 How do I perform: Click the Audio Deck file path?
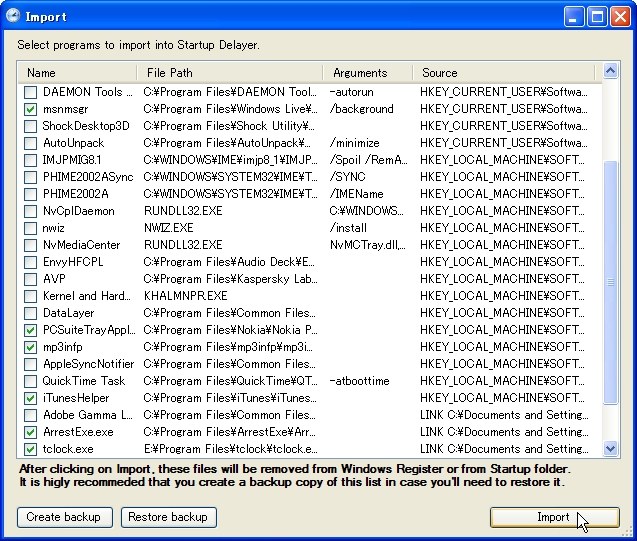[230, 262]
